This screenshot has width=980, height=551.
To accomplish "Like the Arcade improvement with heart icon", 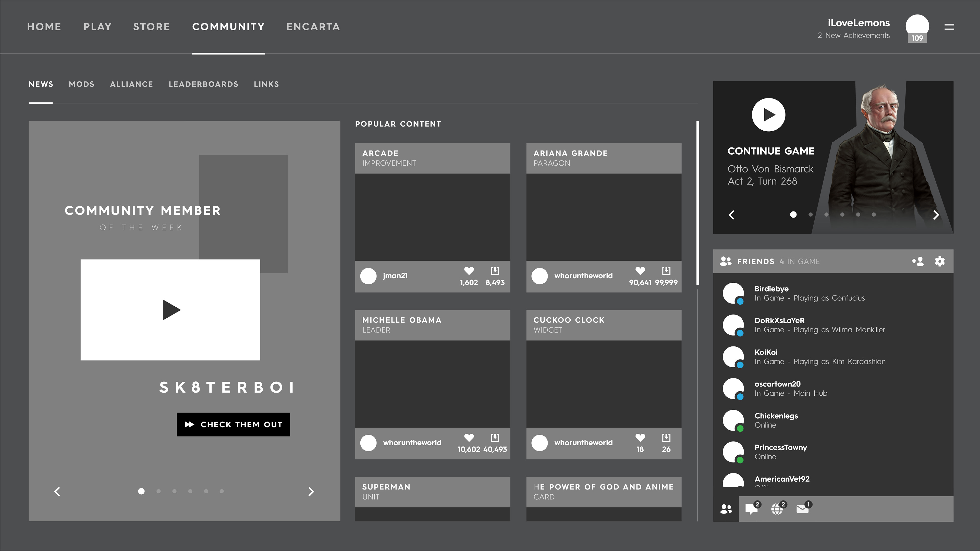I will 469,271.
